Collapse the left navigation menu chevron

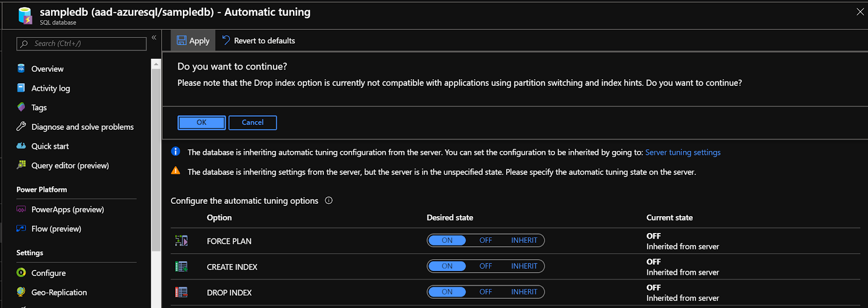[x=154, y=37]
